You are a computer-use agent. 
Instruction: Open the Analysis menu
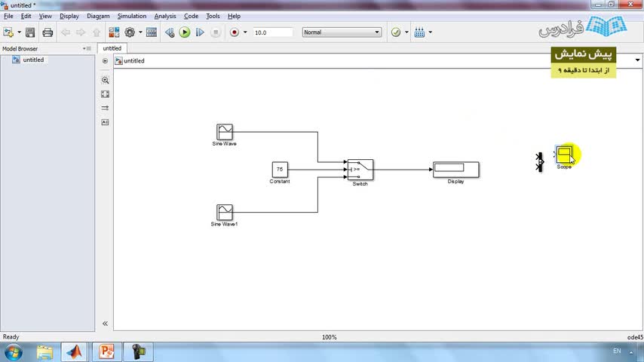[165, 16]
